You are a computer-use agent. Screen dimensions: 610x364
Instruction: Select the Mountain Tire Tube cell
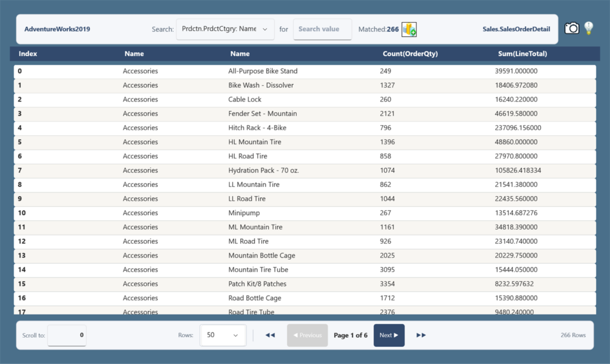pos(259,270)
